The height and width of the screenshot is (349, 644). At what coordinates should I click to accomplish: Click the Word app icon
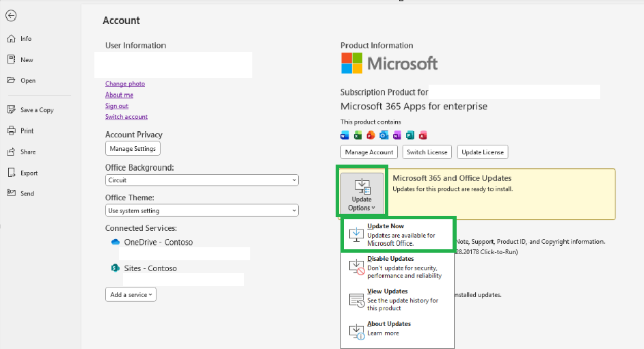(345, 135)
